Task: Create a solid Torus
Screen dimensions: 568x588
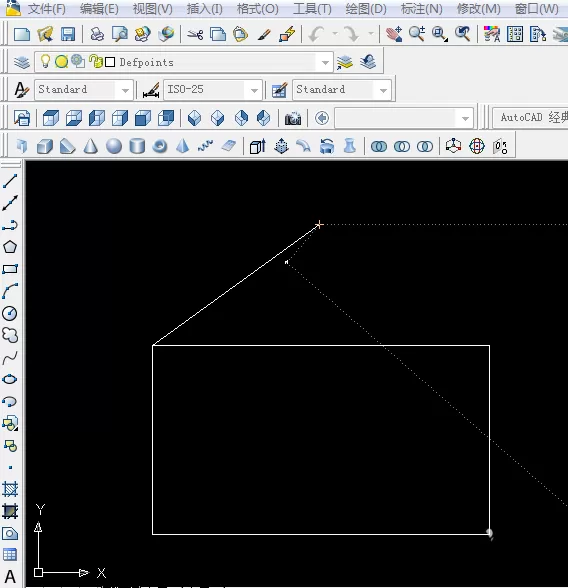Action: point(160,146)
